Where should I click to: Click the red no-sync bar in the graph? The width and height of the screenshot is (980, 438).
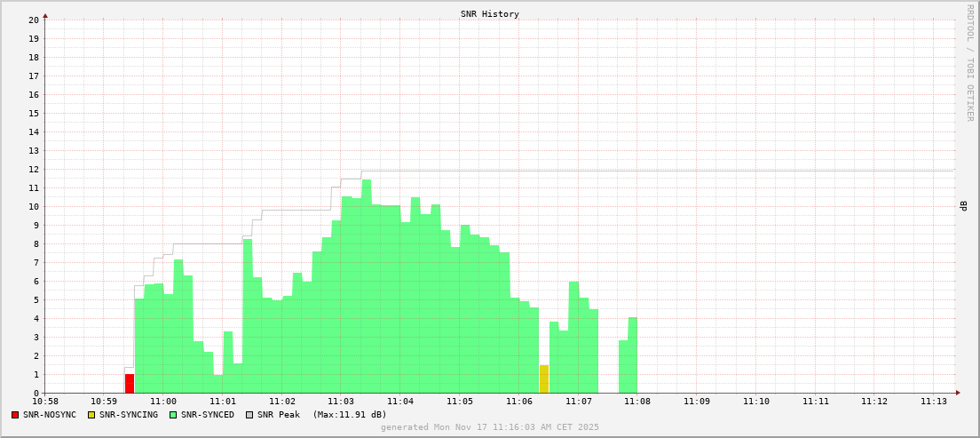tap(130, 384)
